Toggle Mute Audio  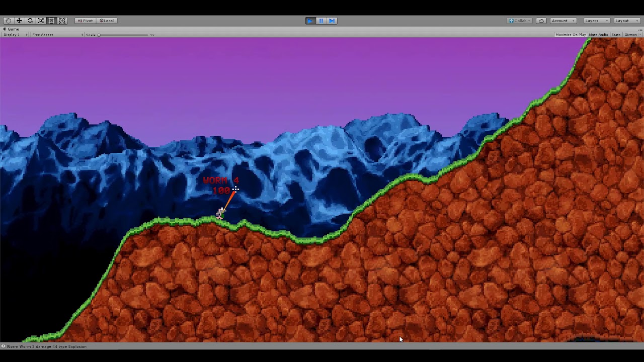coord(598,35)
